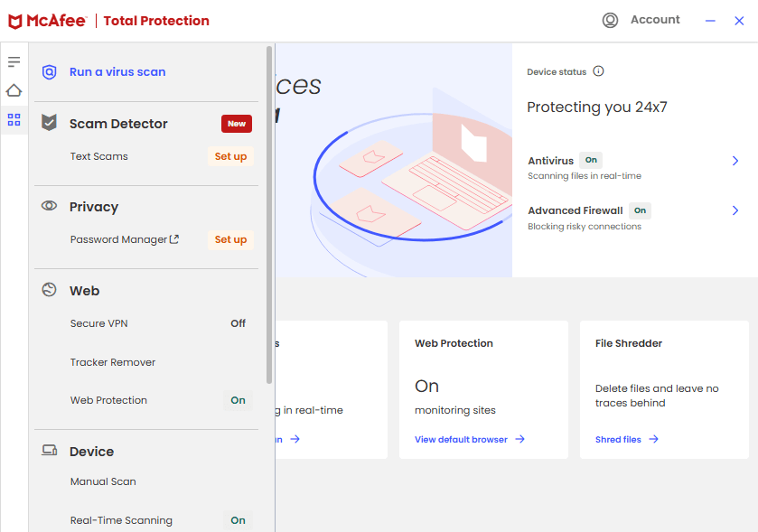758x532 pixels.
Task: Click the Web globe icon
Action: pyautogui.click(x=50, y=290)
